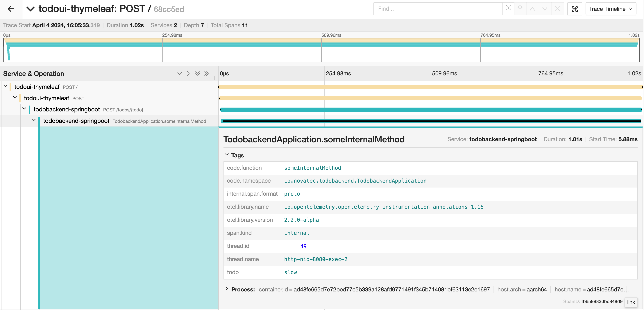Jump to next search result arrow

click(x=545, y=9)
